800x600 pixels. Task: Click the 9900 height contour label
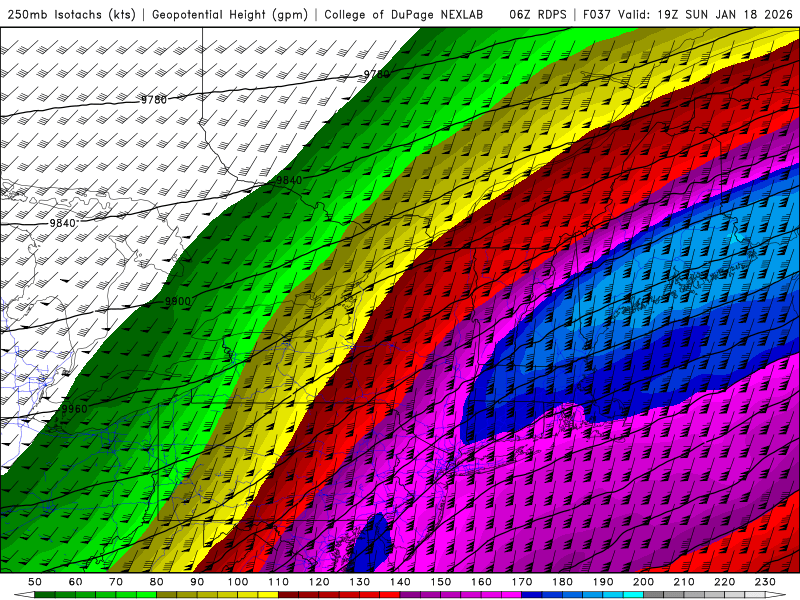pos(178,302)
